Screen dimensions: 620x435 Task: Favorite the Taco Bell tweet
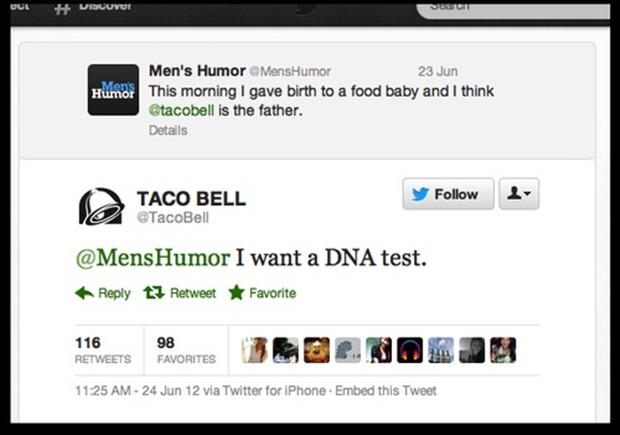pos(261,293)
